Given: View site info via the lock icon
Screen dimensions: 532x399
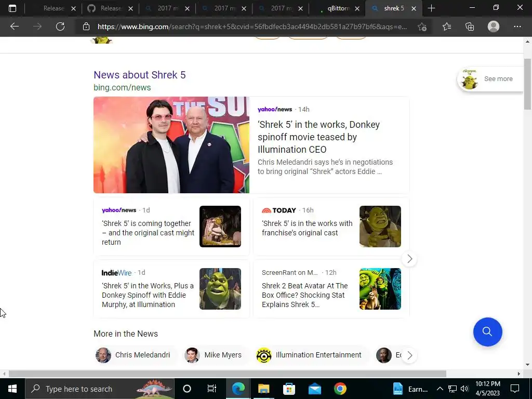Looking at the screenshot, I should [x=86, y=26].
